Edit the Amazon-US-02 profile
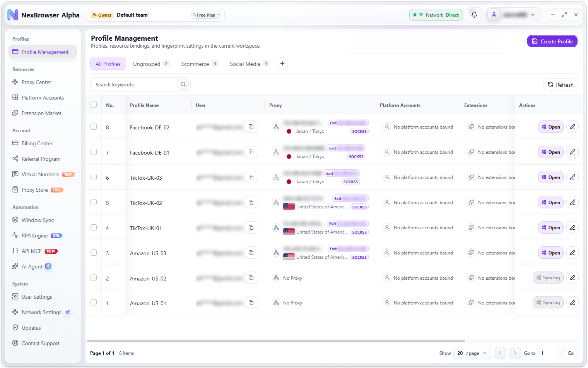Image resolution: width=588 pixels, height=368 pixels. pos(573,277)
